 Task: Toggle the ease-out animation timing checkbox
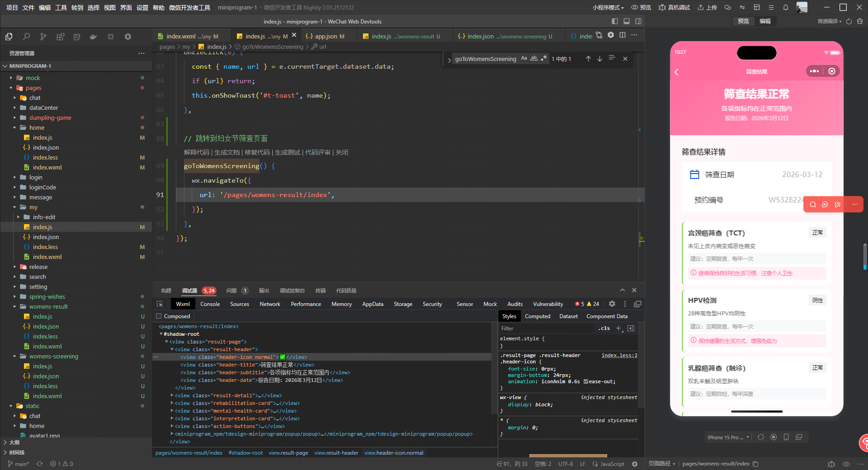click(586, 381)
